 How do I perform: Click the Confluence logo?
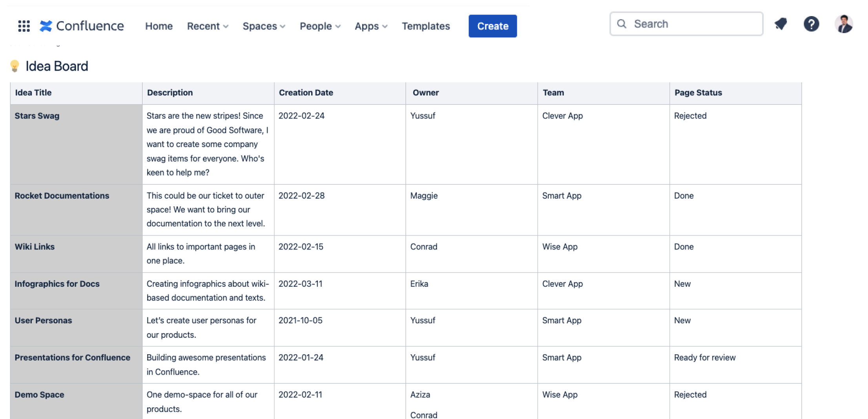[x=82, y=26]
